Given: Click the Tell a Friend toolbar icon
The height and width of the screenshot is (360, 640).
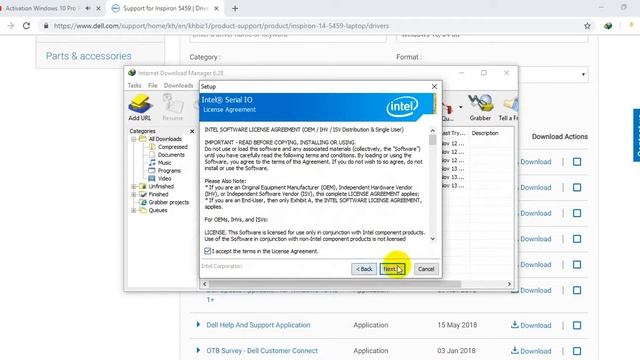Looking at the screenshot, I should coord(509,107).
